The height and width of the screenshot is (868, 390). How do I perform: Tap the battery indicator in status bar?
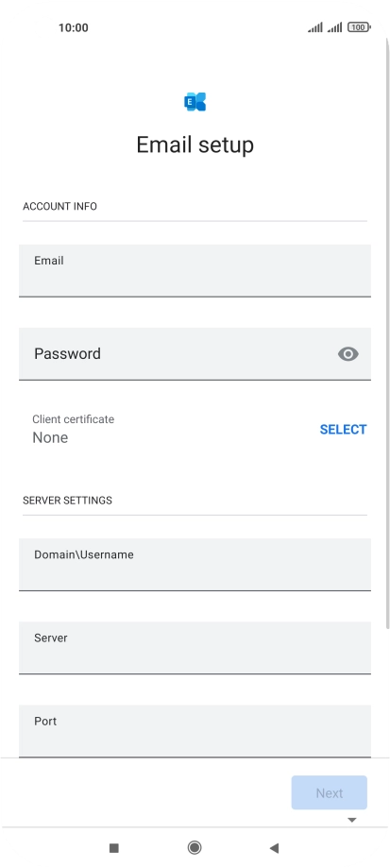point(359,27)
